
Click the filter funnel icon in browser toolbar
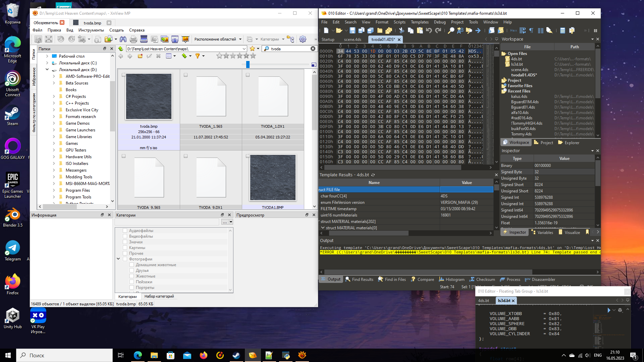198,56
